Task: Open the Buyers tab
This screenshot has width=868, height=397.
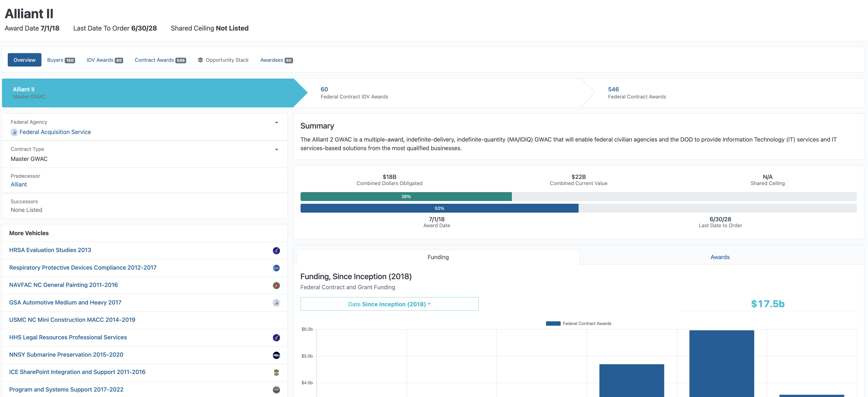Action: [61, 60]
